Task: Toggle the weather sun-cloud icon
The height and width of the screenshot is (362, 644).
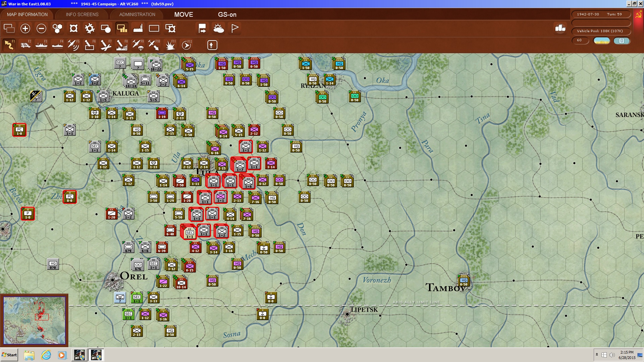Action: tap(219, 28)
